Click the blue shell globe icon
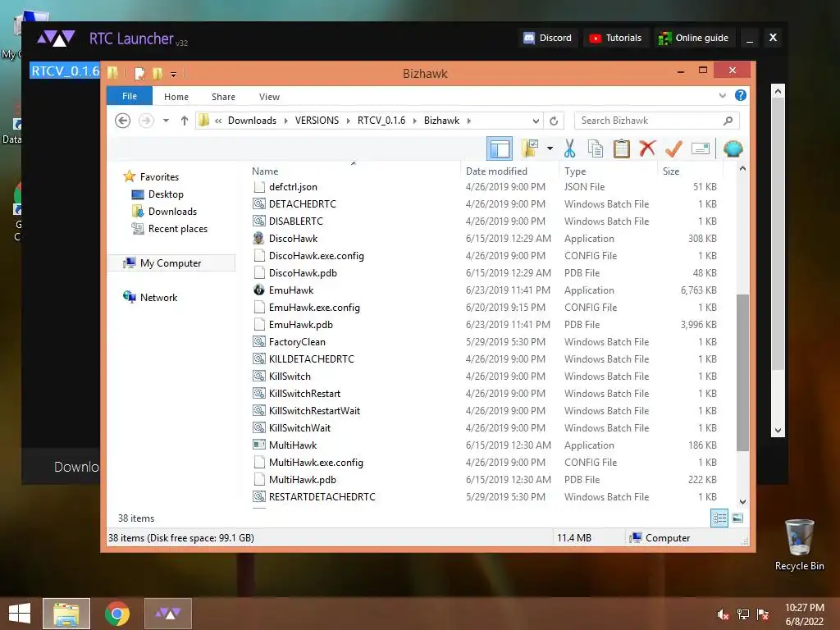 [x=733, y=148]
